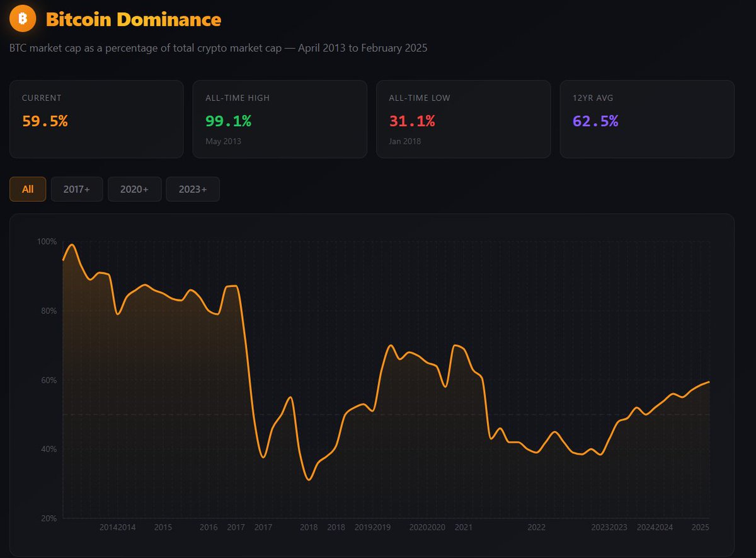
Task: Click the All-Time High 99.1% value
Action: coord(228,121)
